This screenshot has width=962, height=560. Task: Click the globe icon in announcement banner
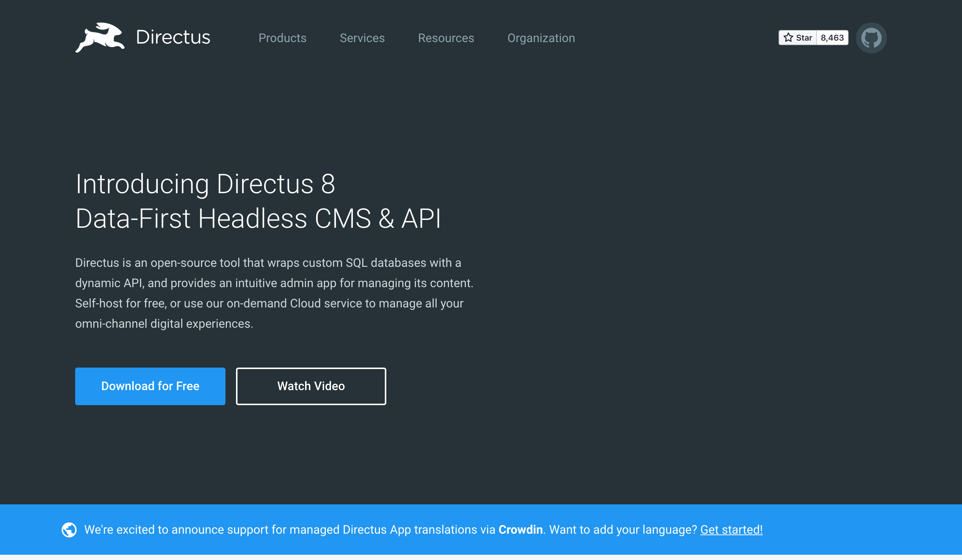click(69, 530)
